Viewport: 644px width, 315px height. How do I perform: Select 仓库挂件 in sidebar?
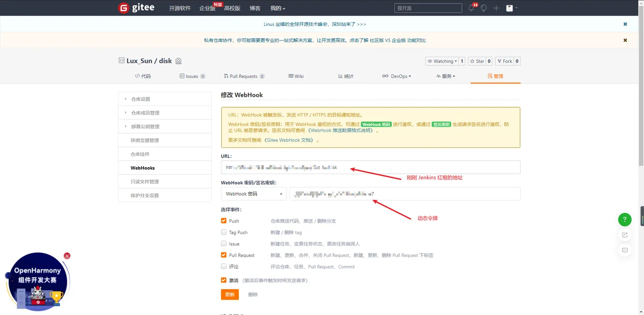tap(165, 154)
